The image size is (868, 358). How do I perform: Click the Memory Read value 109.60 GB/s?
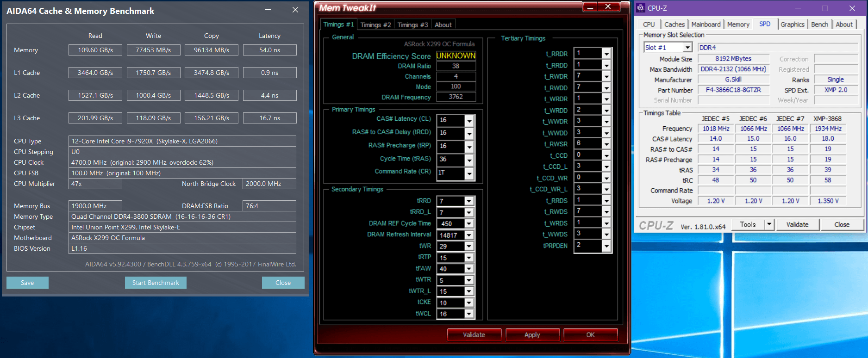[x=95, y=50]
